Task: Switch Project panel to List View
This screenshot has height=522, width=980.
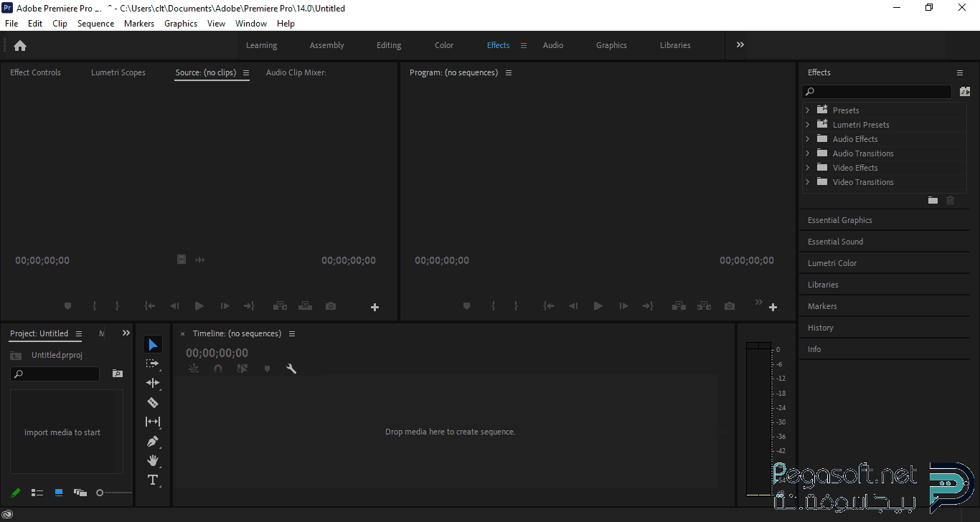Action: [37, 493]
